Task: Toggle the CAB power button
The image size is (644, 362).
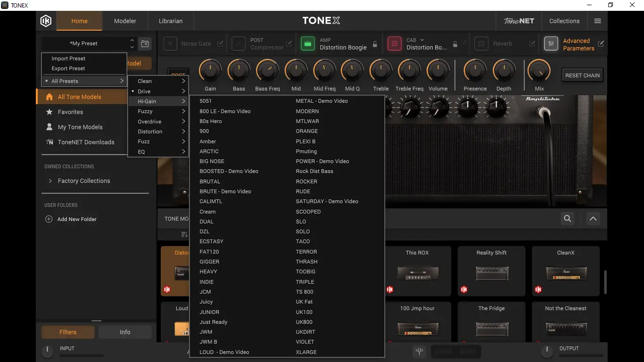Action: 394,44
